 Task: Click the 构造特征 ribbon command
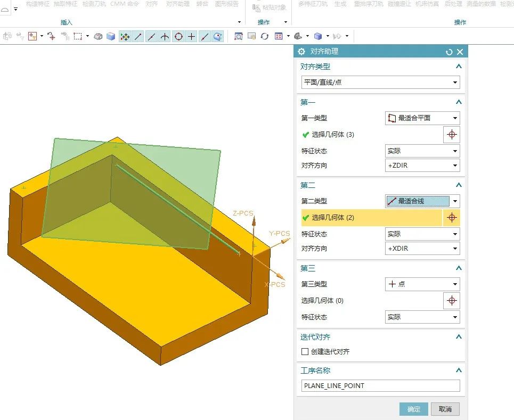38,4
